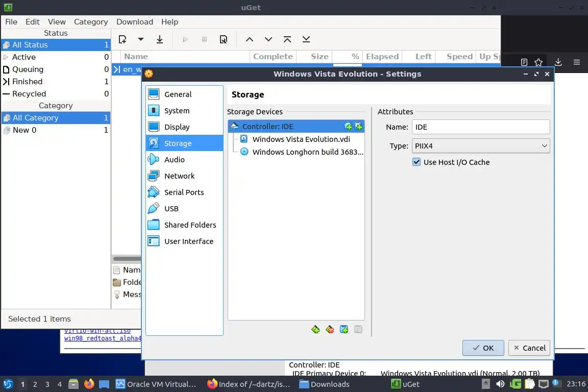Viewport: 588px width, 392px height.
Task: Move download to top in uGet toolbar
Action: point(287,39)
